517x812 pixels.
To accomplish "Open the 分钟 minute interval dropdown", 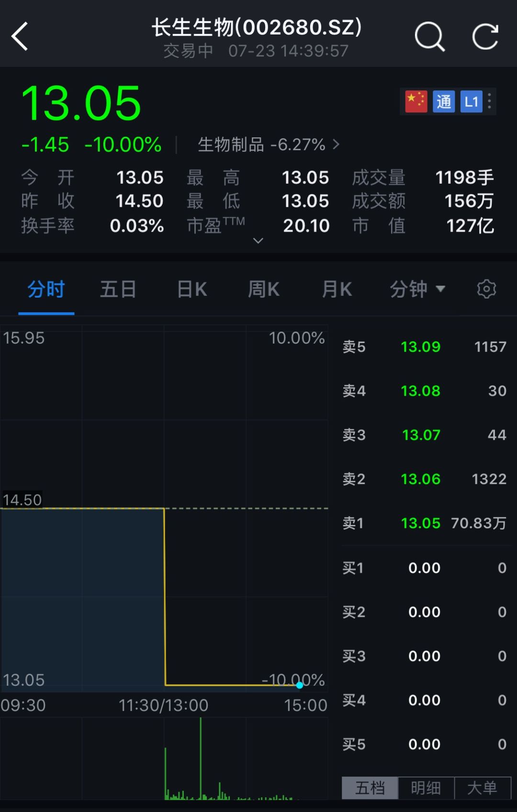I will click(417, 289).
